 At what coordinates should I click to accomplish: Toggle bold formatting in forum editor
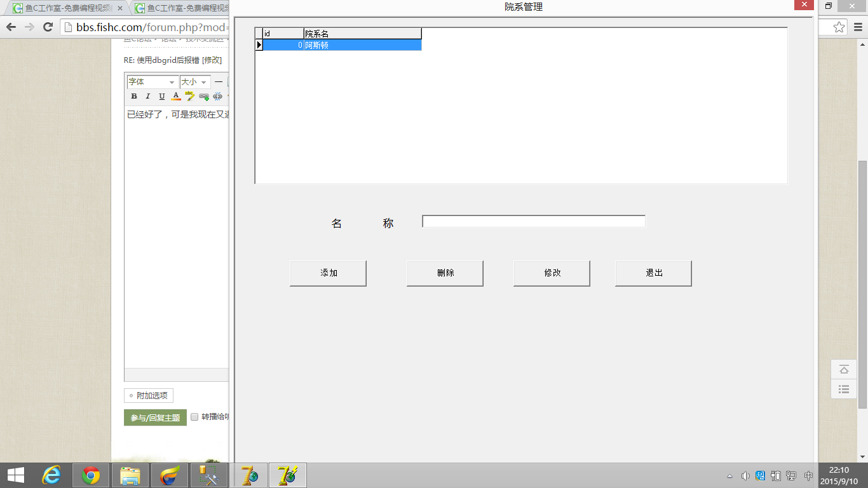(x=133, y=97)
